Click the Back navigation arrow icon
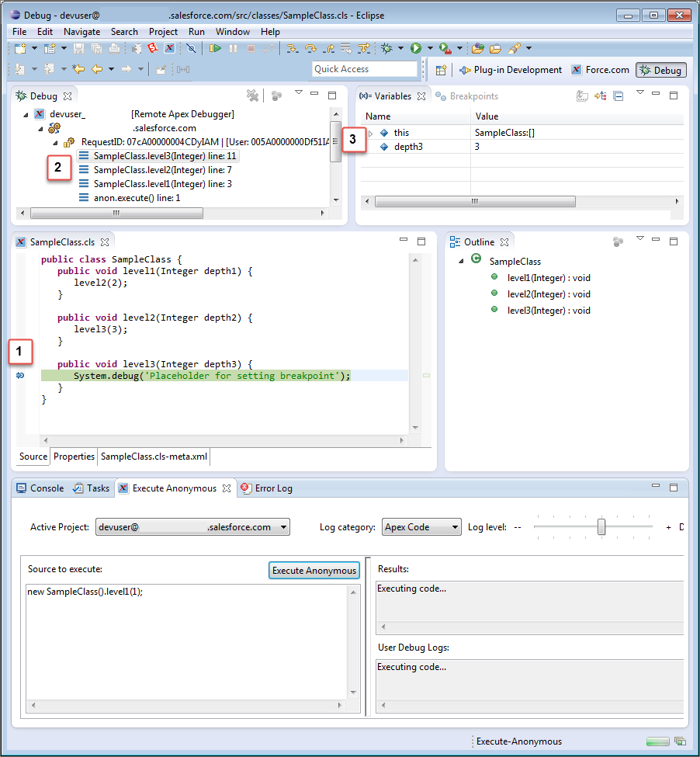Screen dimensions: 700x757 [x=97, y=70]
